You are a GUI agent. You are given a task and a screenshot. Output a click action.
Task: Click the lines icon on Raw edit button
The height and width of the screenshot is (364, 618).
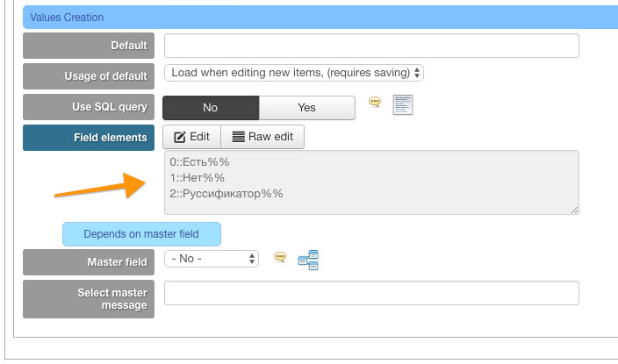tap(239, 137)
